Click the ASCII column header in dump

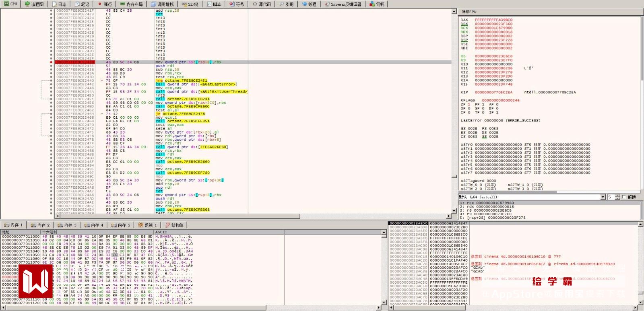[x=219, y=232]
